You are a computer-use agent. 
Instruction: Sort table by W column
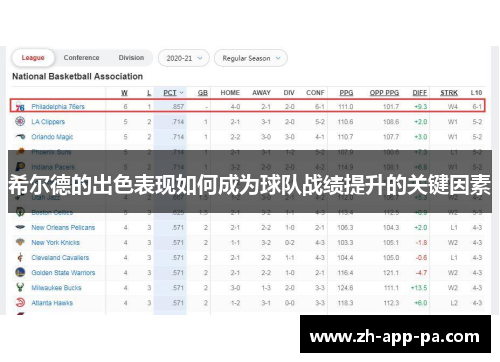[124, 93]
